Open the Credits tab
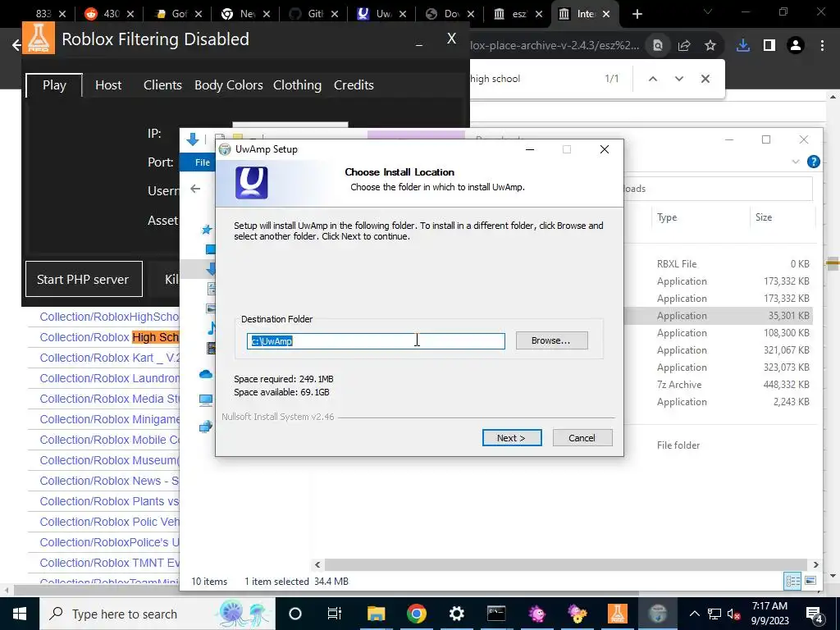This screenshot has width=840, height=630. point(354,85)
